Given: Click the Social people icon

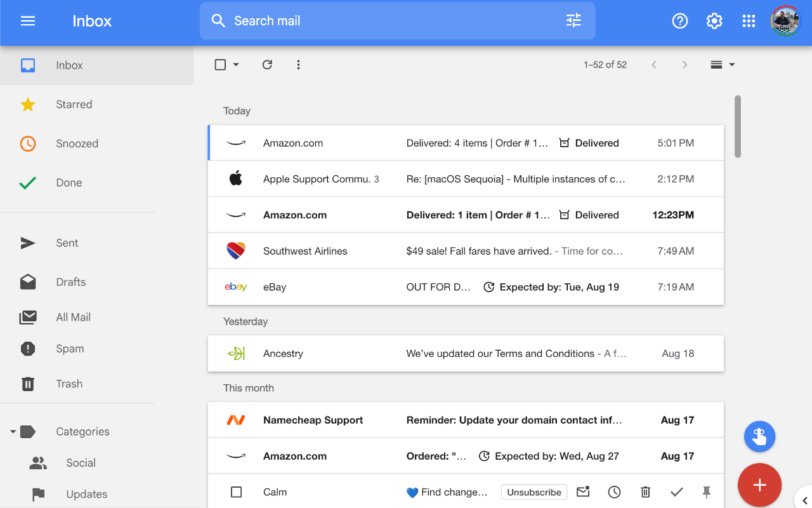Looking at the screenshot, I should click(x=38, y=463).
